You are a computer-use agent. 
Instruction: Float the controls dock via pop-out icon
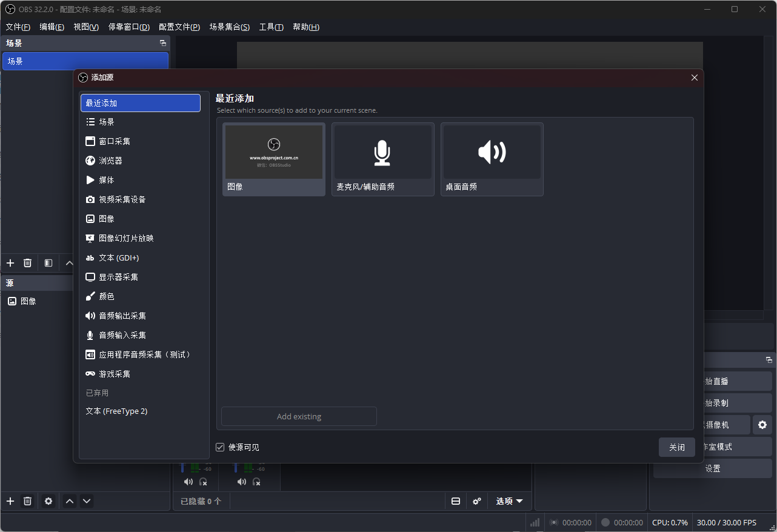[x=769, y=360]
